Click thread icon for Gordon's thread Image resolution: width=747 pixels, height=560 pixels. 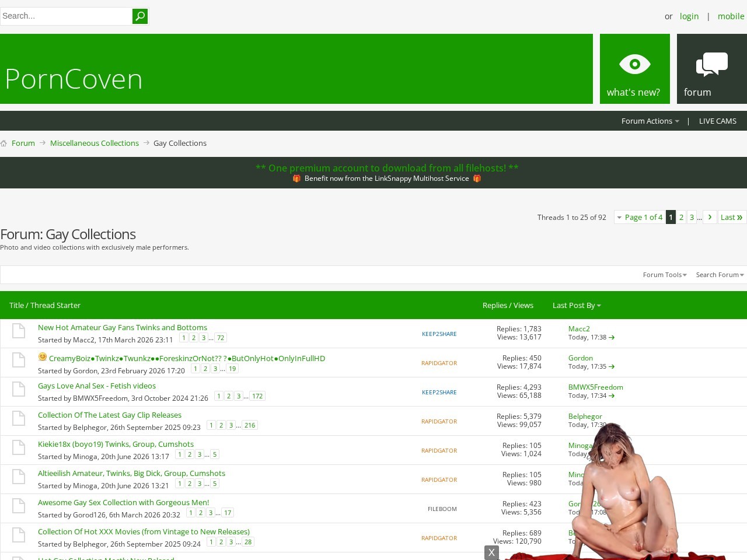pyautogui.click(x=19, y=360)
